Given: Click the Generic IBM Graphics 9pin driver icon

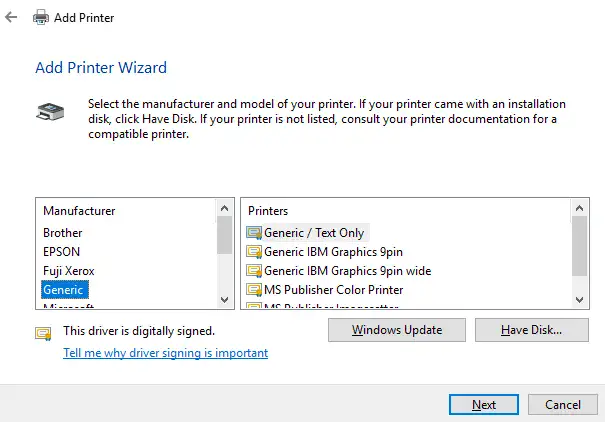Looking at the screenshot, I should click(x=254, y=252).
